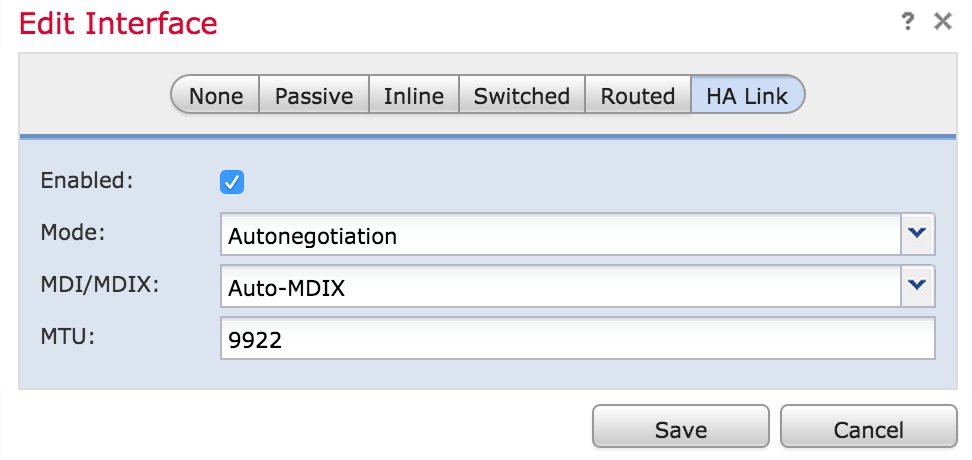Click the HA Link tab
The image size is (972, 460).
pyautogui.click(x=747, y=96)
